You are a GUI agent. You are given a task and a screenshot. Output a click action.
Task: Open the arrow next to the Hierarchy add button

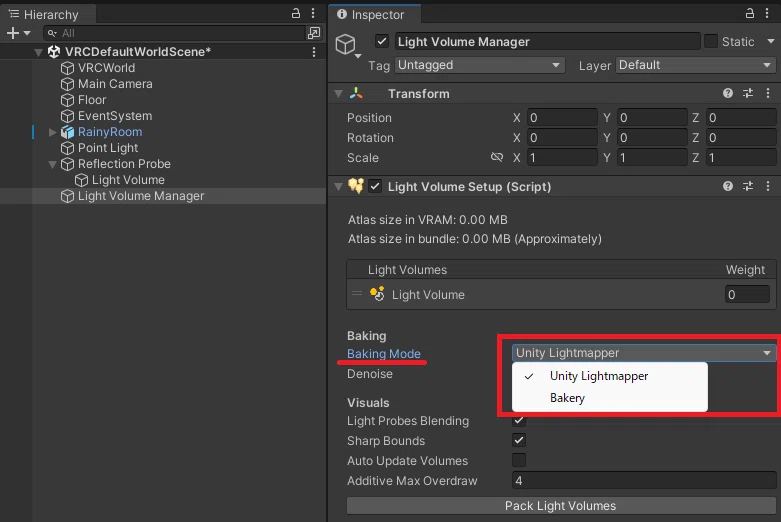(x=27, y=33)
